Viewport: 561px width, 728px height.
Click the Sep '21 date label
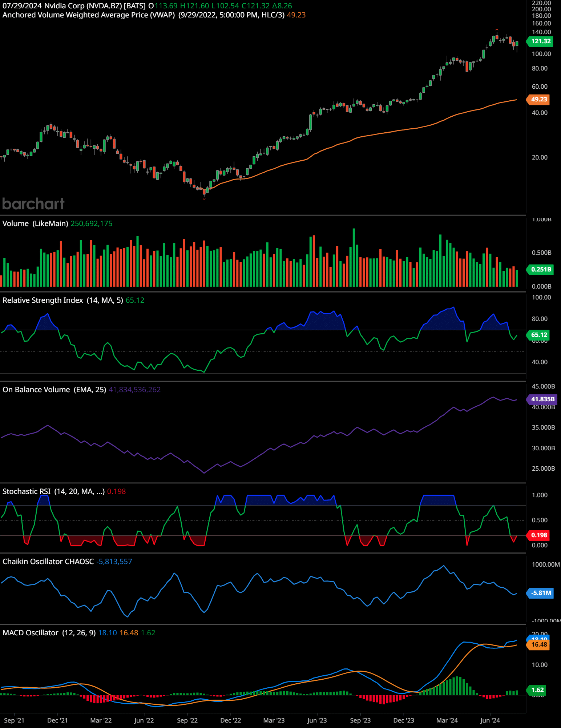click(x=14, y=720)
